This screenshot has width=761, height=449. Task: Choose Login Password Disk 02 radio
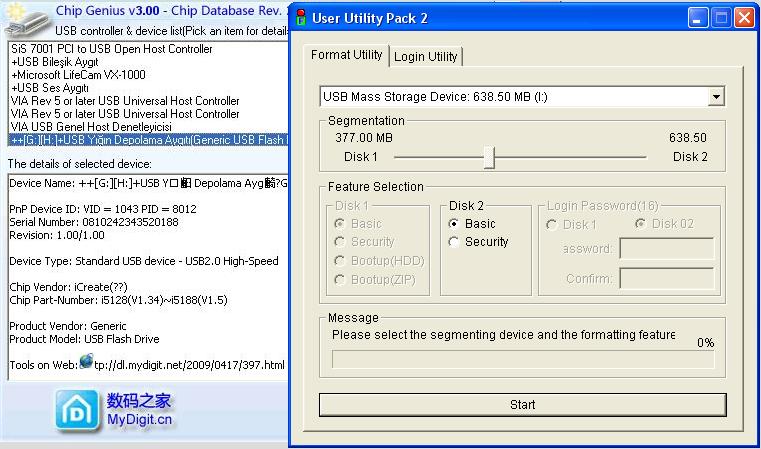(641, 223)
